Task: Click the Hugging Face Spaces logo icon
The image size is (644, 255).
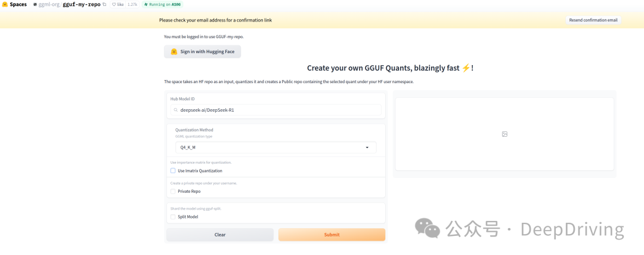Action: tap(5, 4)
